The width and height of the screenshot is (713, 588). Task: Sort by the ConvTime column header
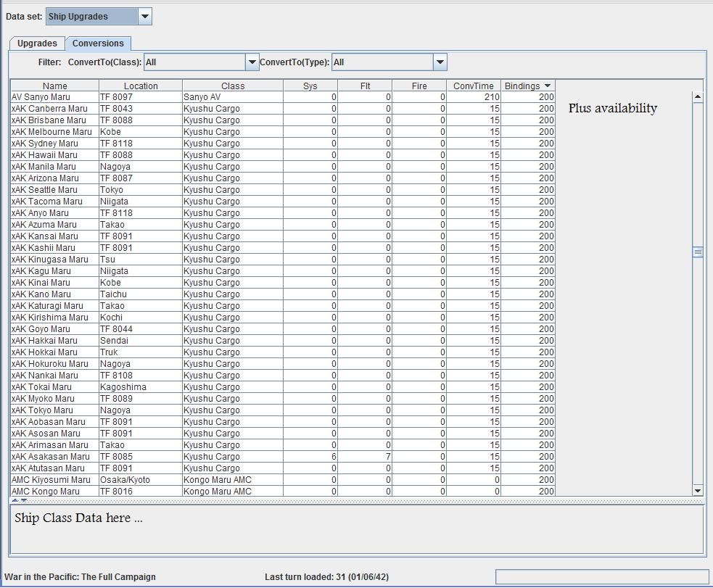pos(474,86)
